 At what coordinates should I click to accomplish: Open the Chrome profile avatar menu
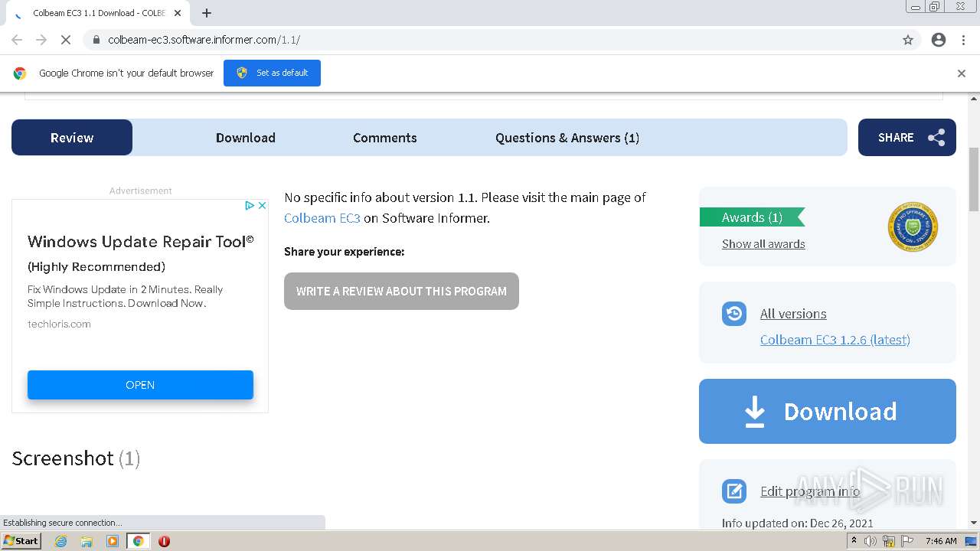point(939,40)
